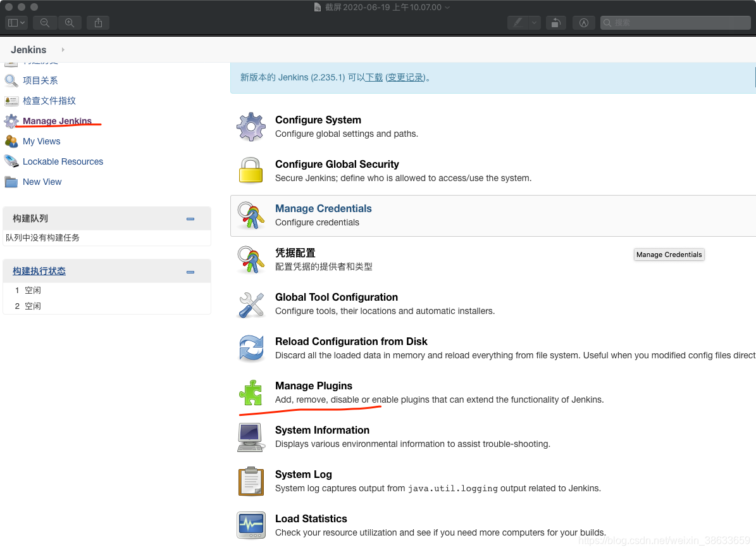Open Manage Credentials title
The image size is (756, 552).
[x=323, y=208]
